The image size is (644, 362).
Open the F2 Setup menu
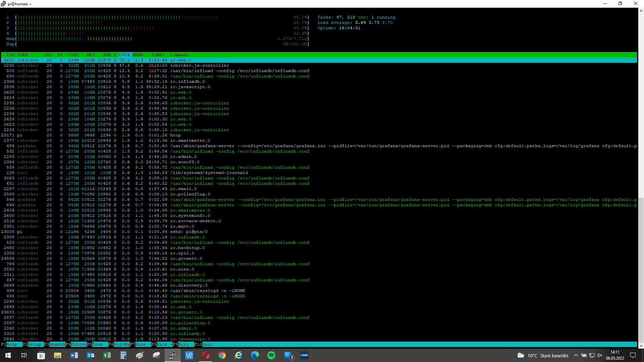click(34, 344)
